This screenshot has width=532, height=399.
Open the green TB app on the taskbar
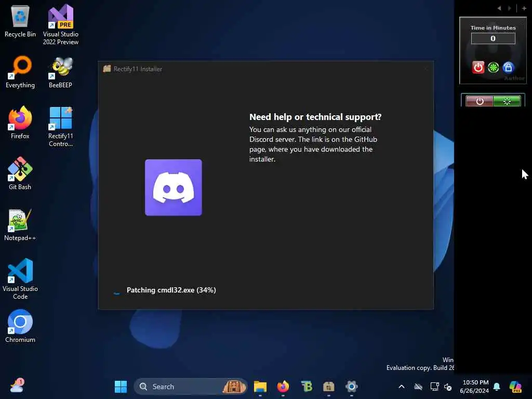pos(306,387)
